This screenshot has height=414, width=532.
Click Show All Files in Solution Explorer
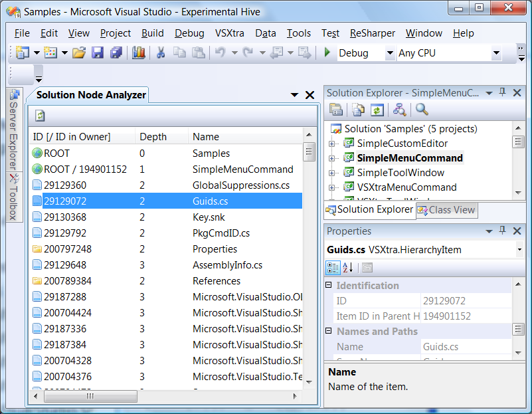click(x=358, y=110)
